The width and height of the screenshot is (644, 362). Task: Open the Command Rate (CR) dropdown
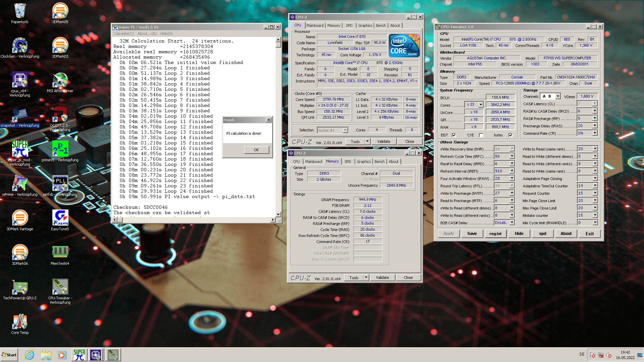click(595, 133)
